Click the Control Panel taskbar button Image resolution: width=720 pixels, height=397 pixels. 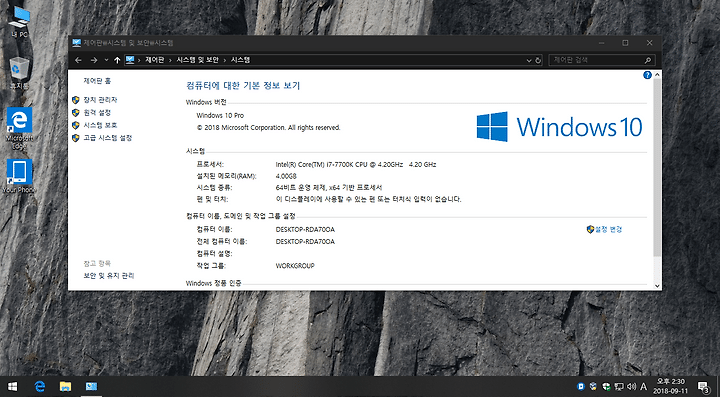(91, 386)
